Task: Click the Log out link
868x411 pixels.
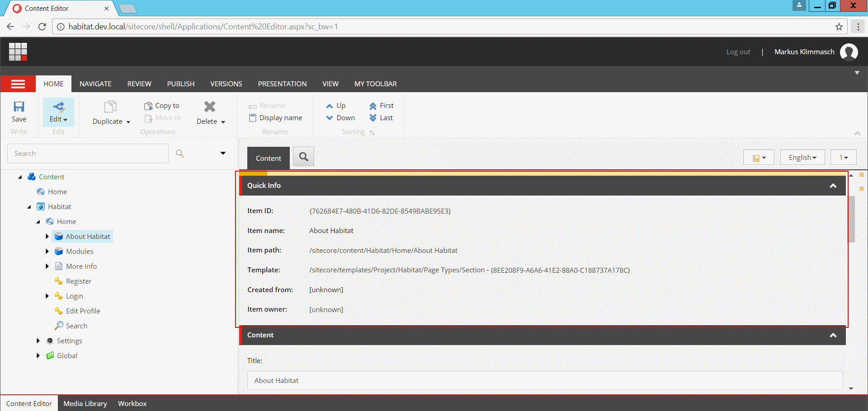Action: tap(738, 52)
